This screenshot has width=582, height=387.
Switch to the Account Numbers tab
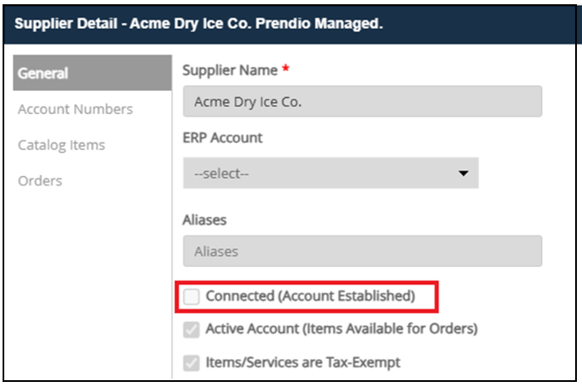tap(75, 109)
